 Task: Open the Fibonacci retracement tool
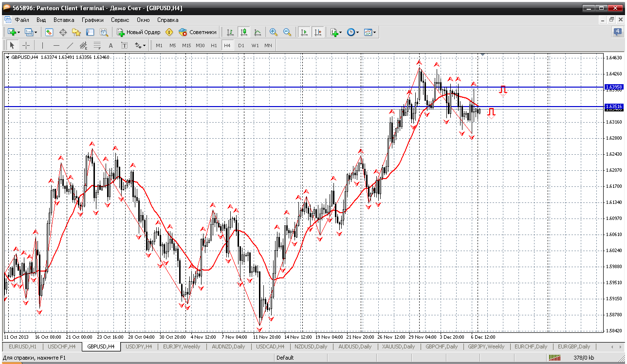97,45
